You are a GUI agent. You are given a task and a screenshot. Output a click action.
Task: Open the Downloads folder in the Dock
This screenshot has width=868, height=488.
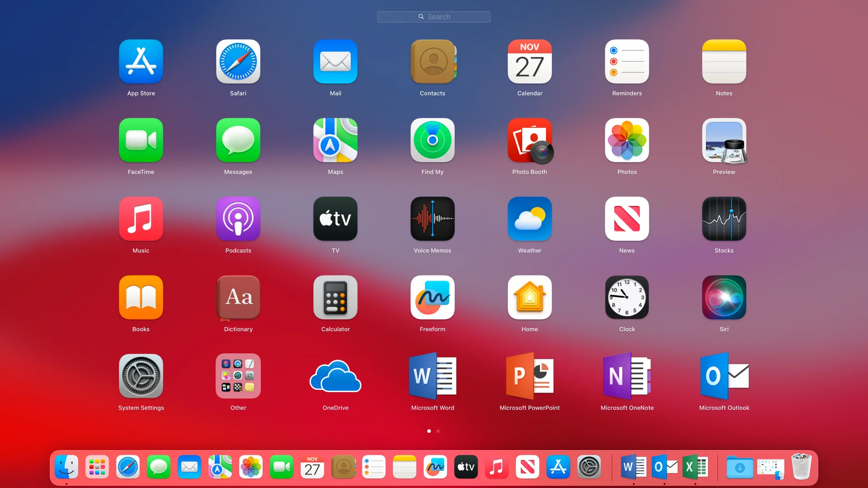coord(740,467)
